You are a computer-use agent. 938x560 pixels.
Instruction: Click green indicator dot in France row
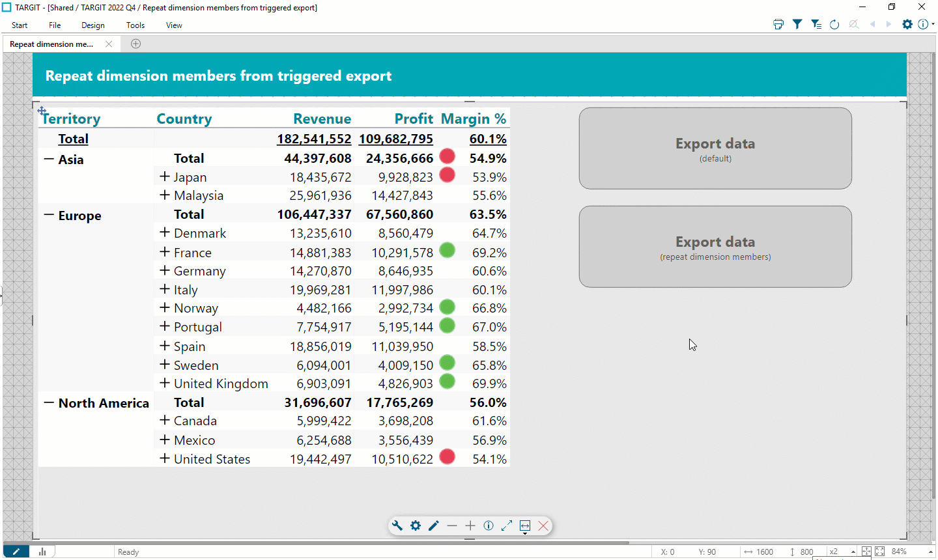point(447,250)
